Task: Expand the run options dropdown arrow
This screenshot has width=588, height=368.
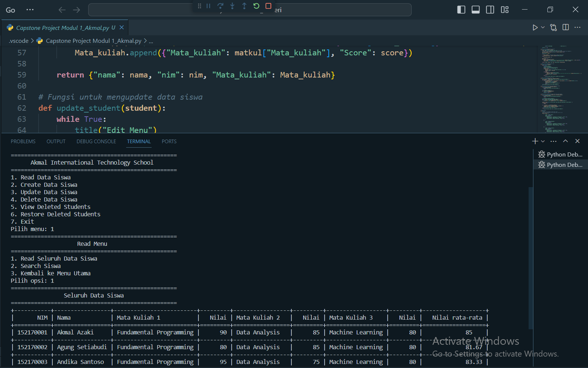Action: (x=543, y=27)
